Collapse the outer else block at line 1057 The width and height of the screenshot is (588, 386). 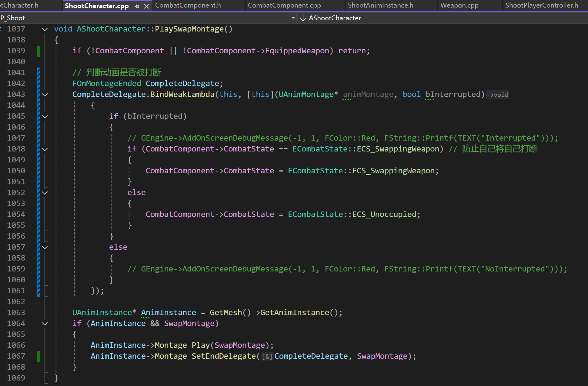pyautogui.click(x=45, y=248)
